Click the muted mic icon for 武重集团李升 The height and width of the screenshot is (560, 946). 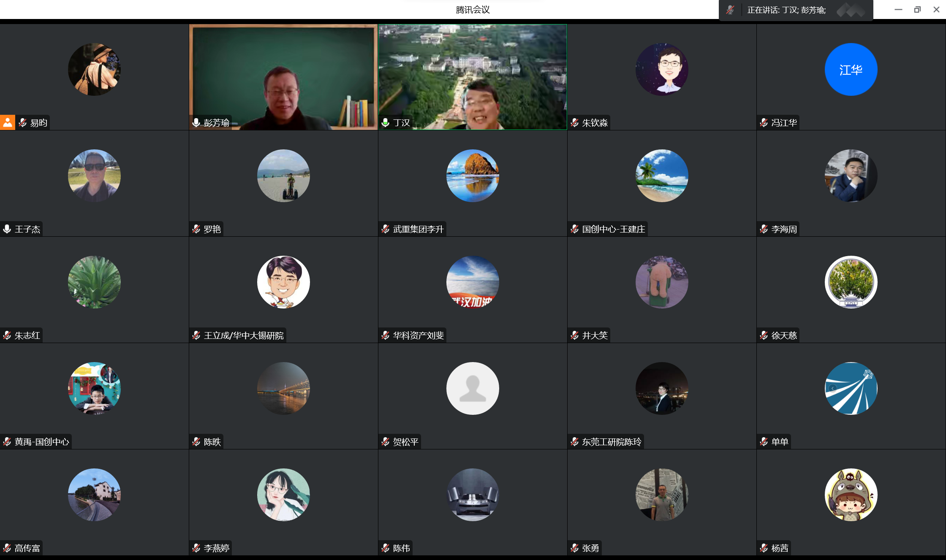385,229
